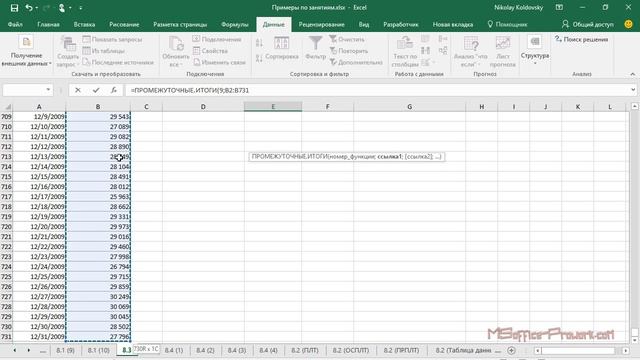Open the Разметка страницы tab

click(180, 24)
